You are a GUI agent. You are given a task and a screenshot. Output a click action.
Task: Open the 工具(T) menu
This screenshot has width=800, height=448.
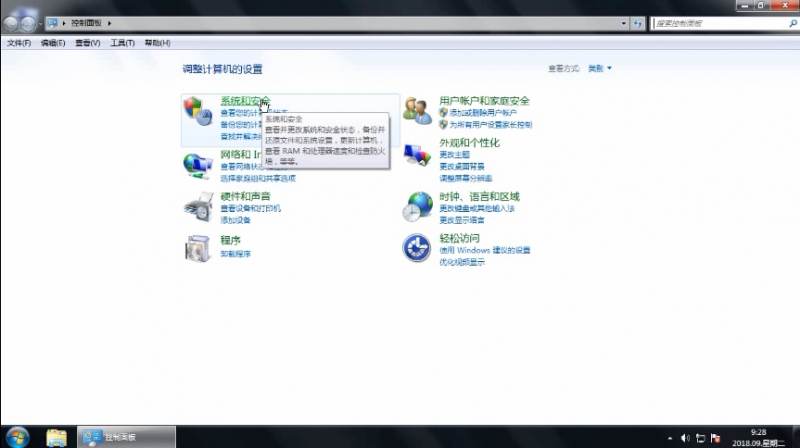click(122, 43)
